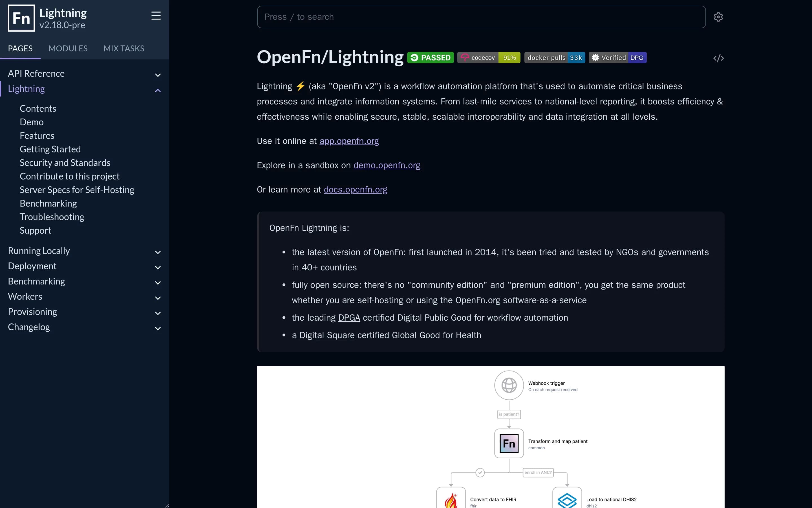The width and height of the screenshot is (812, 508).
Task: Open the Provisioning page
Action: [32, 312]
